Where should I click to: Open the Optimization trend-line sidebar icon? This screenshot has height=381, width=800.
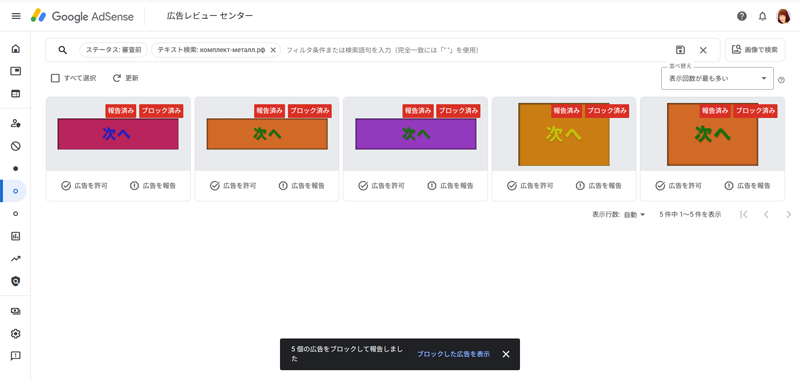tap(16, 259)
